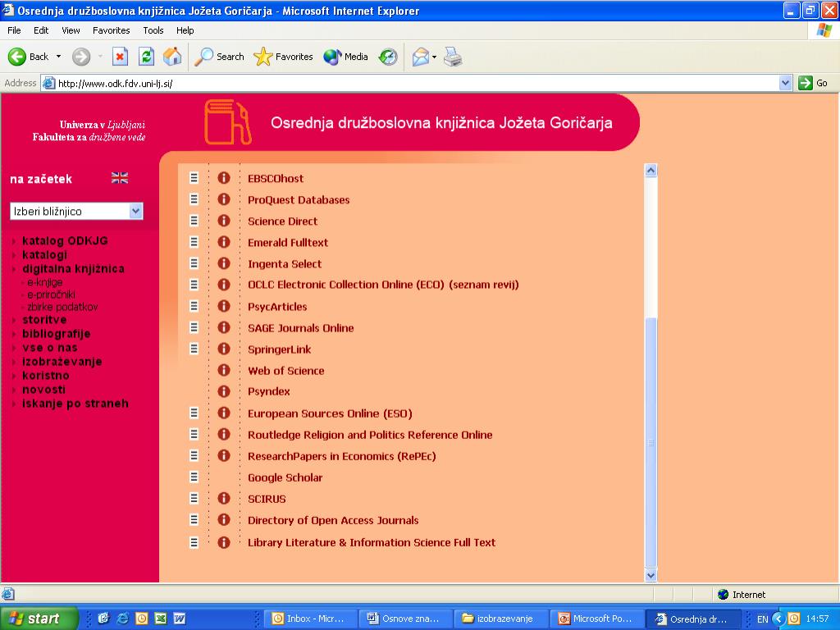
Task: Open the EBSCOhost link
Action: [x=276, y=178]
